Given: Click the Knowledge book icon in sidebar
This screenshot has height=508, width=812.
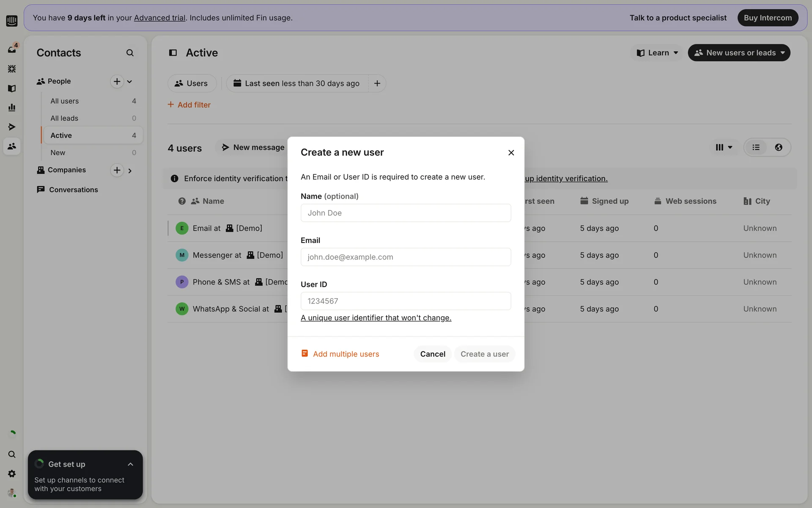Looking at the screenshot, I should click(12, 88).
